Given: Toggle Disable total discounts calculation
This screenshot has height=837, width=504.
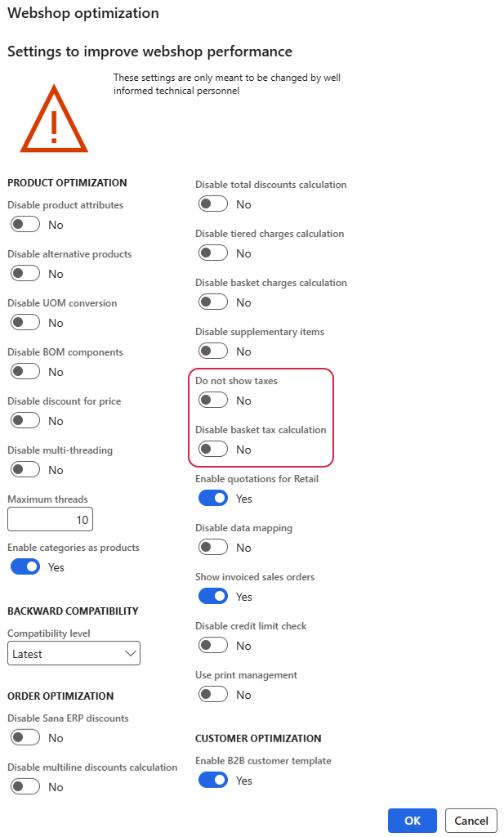Looking at the screenshot, I should coord(213,204).
